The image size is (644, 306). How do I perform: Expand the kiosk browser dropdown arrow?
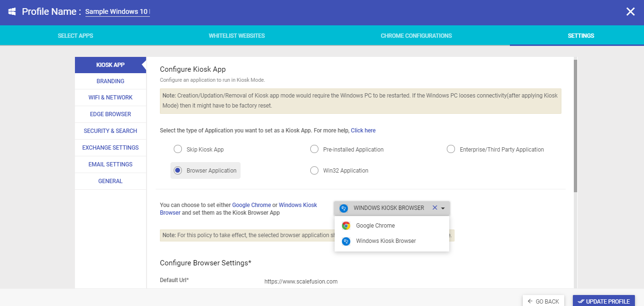click(x=443, y=208)
